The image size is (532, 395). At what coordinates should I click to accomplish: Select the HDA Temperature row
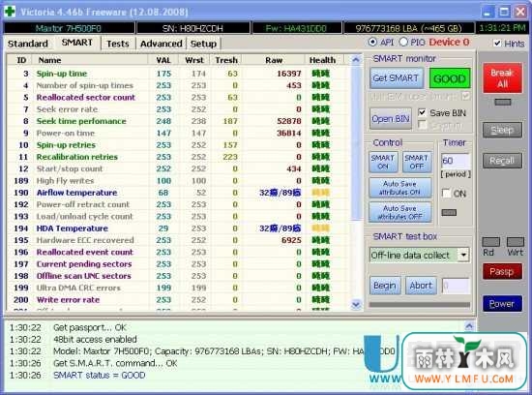pyautogui.click(x=178, y=228)
